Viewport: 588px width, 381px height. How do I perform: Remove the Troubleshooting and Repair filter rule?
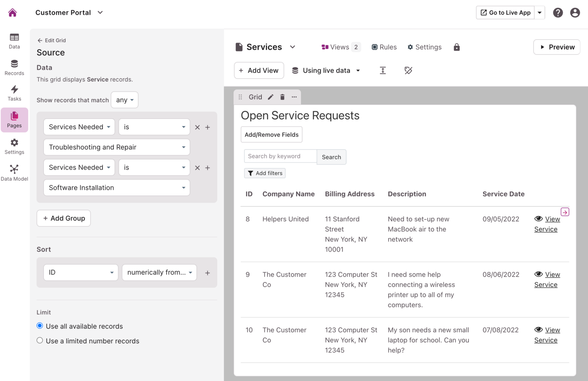tap(197, 127)
